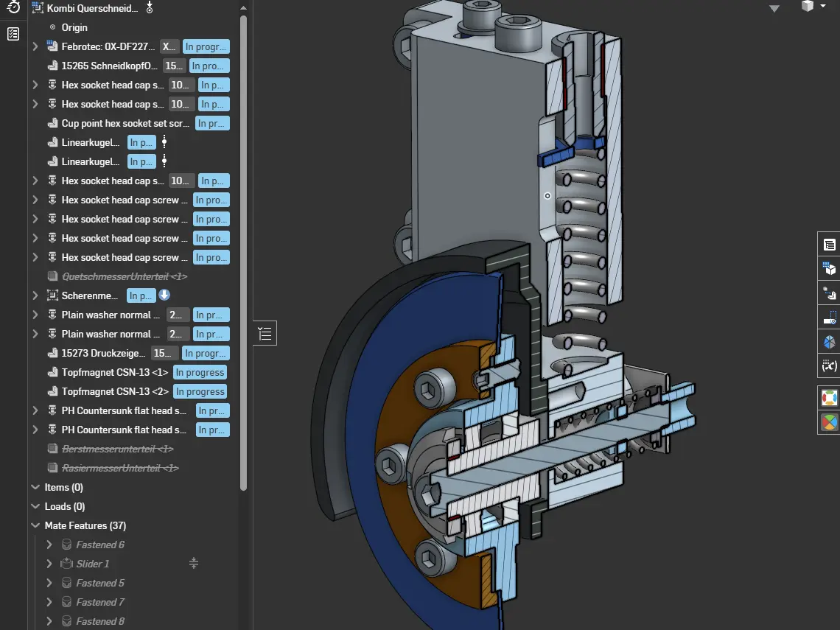Click the instance list vertical scrollbar thumb
The width and height of the screenshot is (840, 630).
(243, 252)
